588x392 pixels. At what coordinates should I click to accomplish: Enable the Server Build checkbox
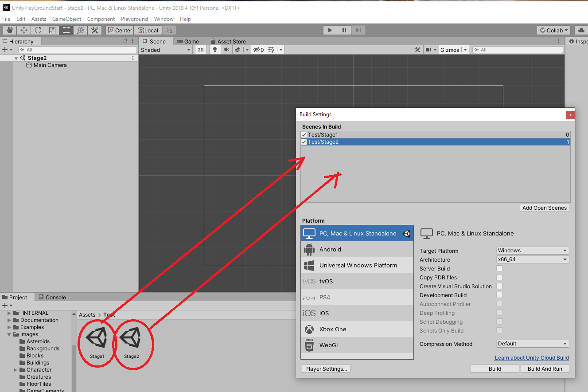click(x=499, y=269)
